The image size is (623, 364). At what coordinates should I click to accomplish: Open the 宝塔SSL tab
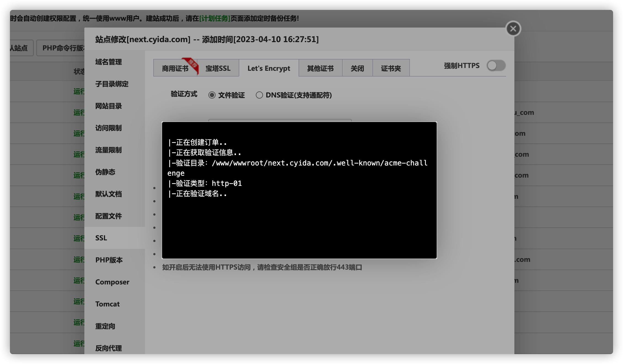tap(218, 68)
